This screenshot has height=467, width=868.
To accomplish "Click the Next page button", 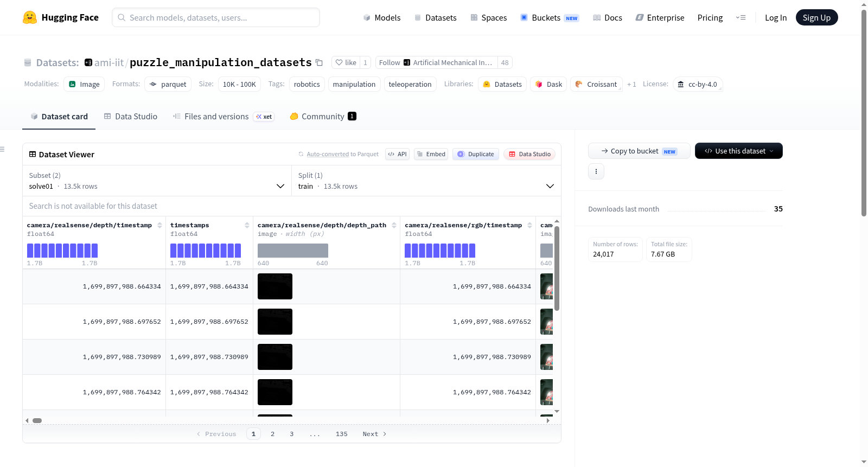I will point(374,434).
